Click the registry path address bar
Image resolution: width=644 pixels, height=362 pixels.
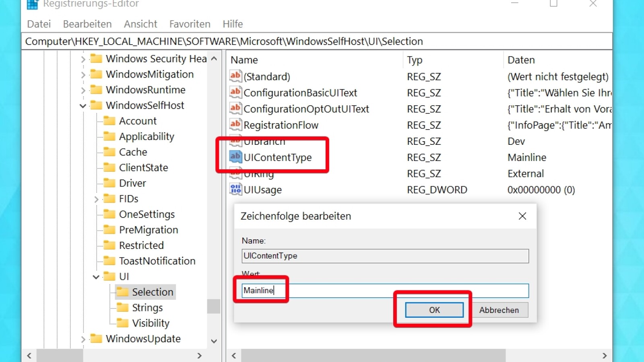point(317,41)
